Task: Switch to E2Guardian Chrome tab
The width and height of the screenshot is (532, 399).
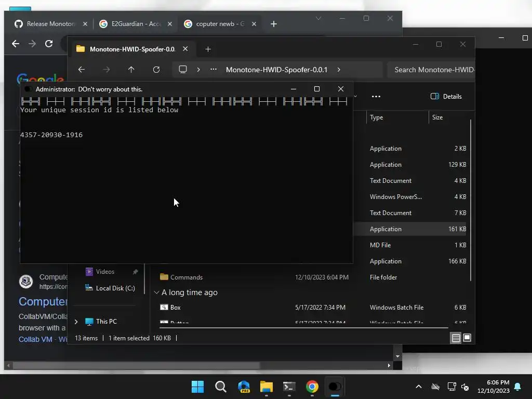Action: (136, 24)
